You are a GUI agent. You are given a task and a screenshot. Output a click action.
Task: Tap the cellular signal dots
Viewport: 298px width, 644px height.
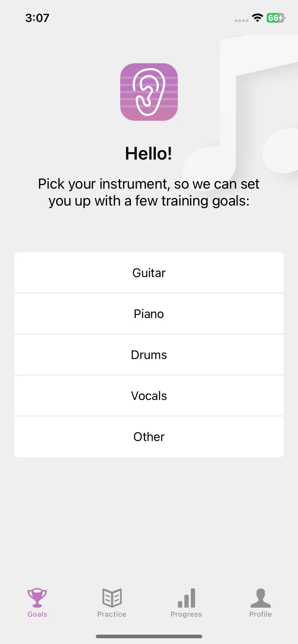[x=241, y=20]
